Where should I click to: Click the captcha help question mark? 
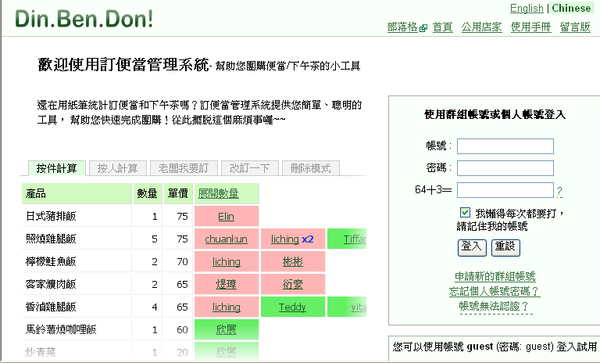point(559,191)
